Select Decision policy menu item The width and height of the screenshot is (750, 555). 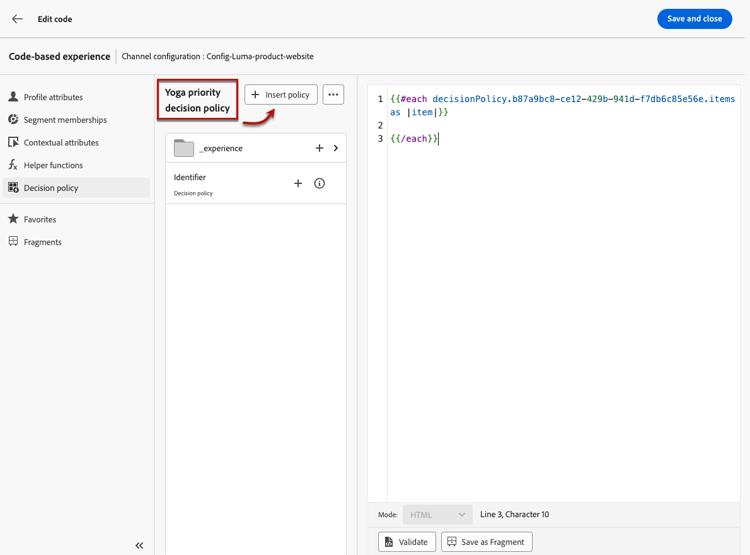pos(77,188)
